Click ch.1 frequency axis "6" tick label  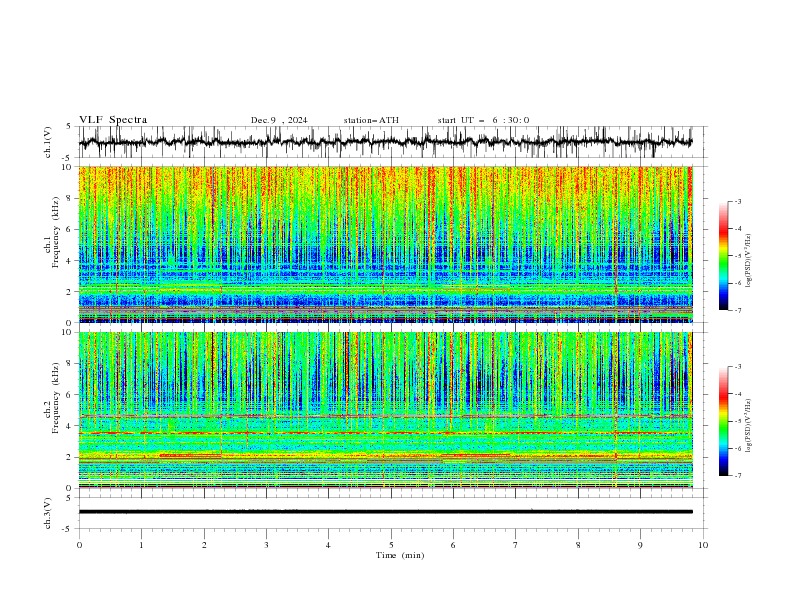[x=70, y=229]
